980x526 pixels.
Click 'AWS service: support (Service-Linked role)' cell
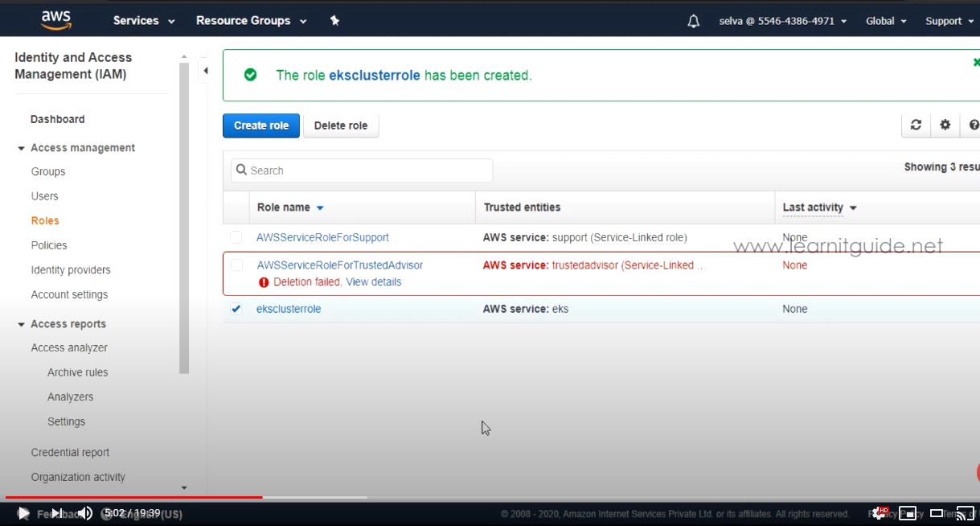point(584,238)
